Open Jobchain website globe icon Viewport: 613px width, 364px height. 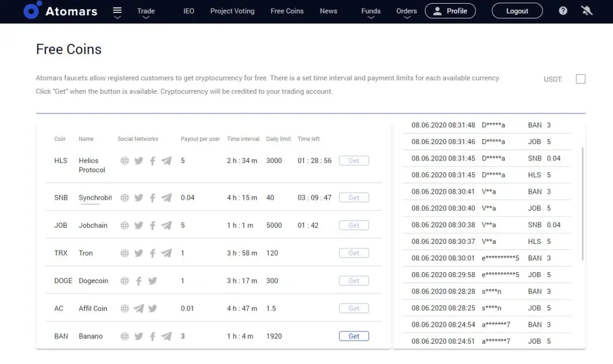[124, 226]
